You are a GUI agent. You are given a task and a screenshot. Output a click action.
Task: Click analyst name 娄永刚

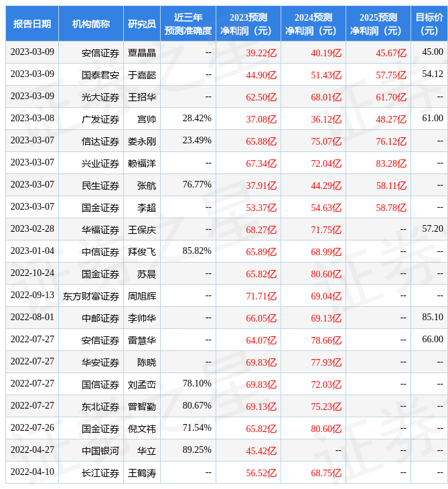(x=142, y=141)
